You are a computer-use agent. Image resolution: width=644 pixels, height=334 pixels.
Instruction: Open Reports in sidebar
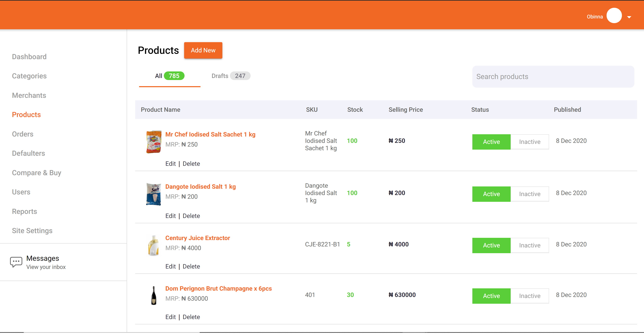tap(25, 212)
